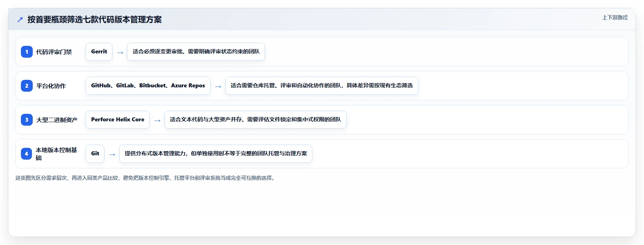644x245 pixels.
Task: Click the GitHub、GitLab、Bitbucket、Azure Repos chip
Action: (148, 86)
